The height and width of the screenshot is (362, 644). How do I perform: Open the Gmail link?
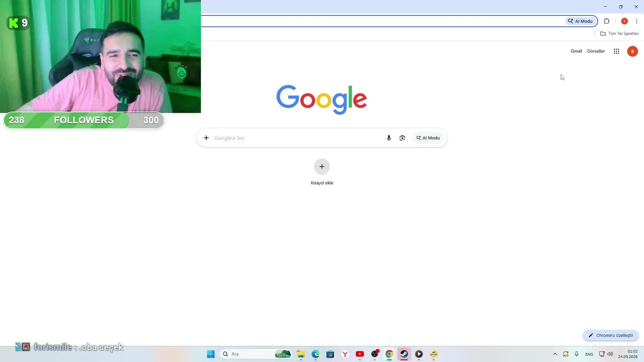[x=576, y=51]
